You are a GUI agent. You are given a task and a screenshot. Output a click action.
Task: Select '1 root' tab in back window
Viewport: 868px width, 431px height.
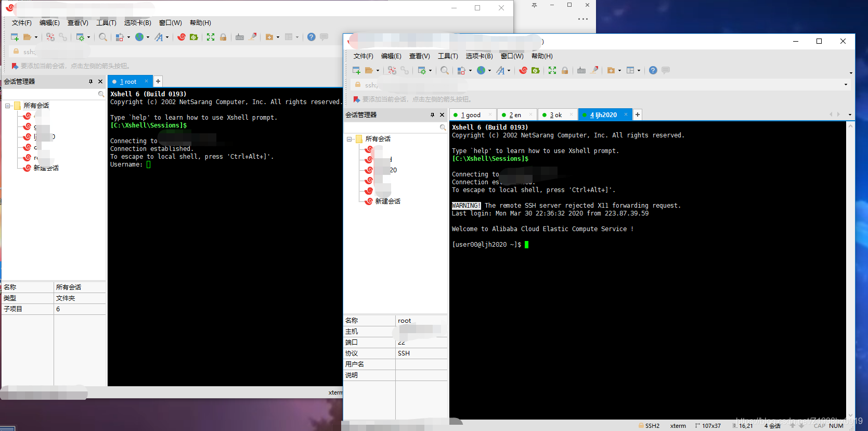(x=129, y=82)
